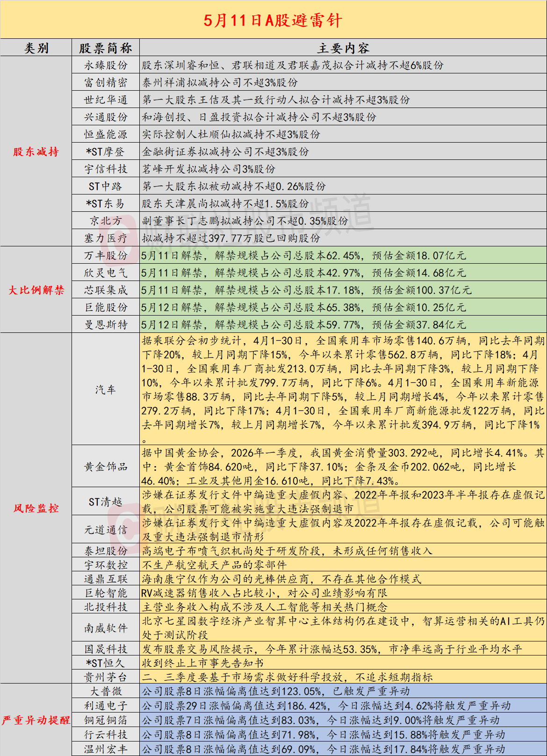Select stock name 北投科技
547x756 pixels.
coord(106,607)
